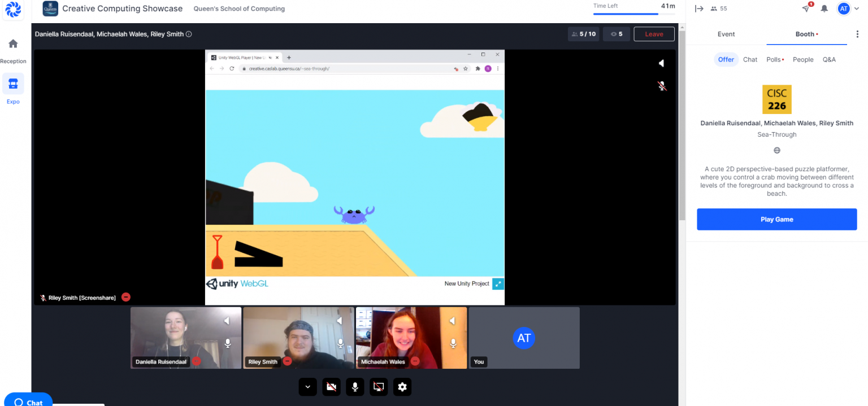Click the booth website globe icon

pyautogui.click(x=777, y=150)
